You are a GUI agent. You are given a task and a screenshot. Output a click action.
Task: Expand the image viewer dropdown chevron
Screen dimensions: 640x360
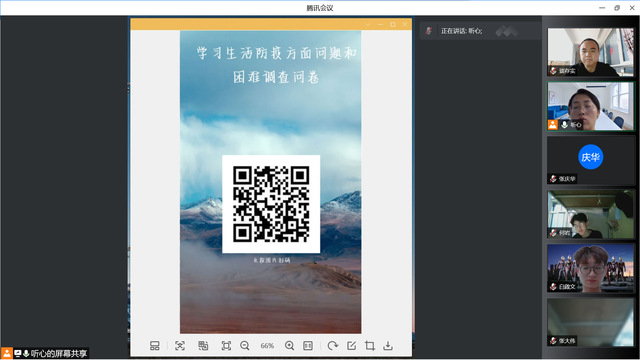coord(368,24)
